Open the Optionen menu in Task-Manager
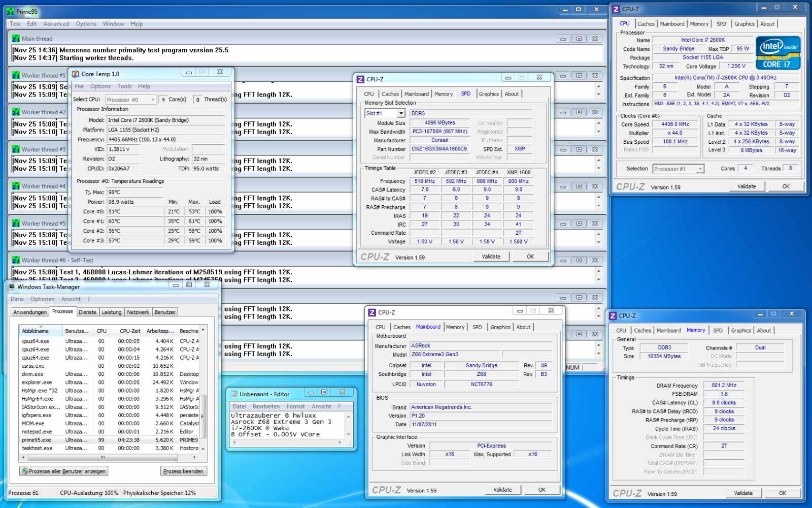This screenshot has height=508, width=812. click(x=42, y=299)
